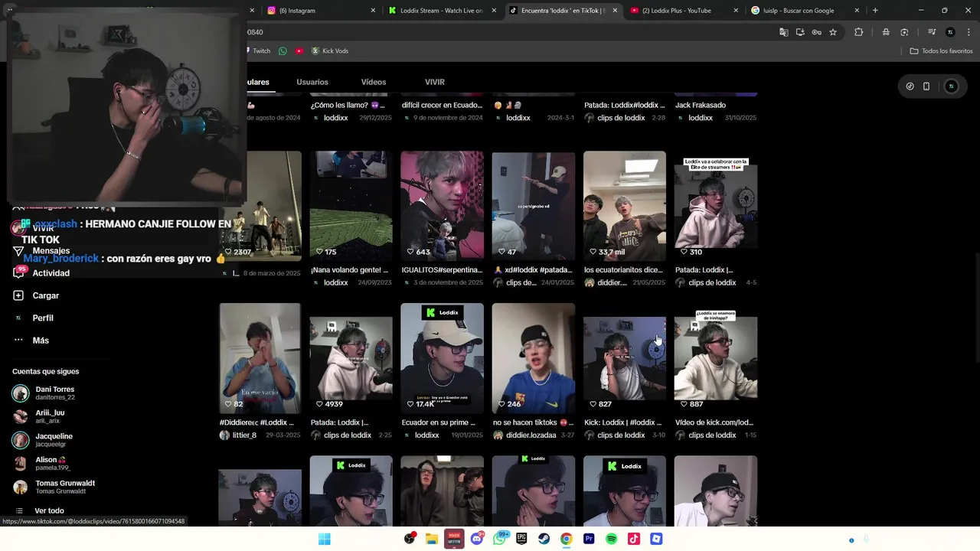Open WhatsApp from the taskbar

(499, 539)
